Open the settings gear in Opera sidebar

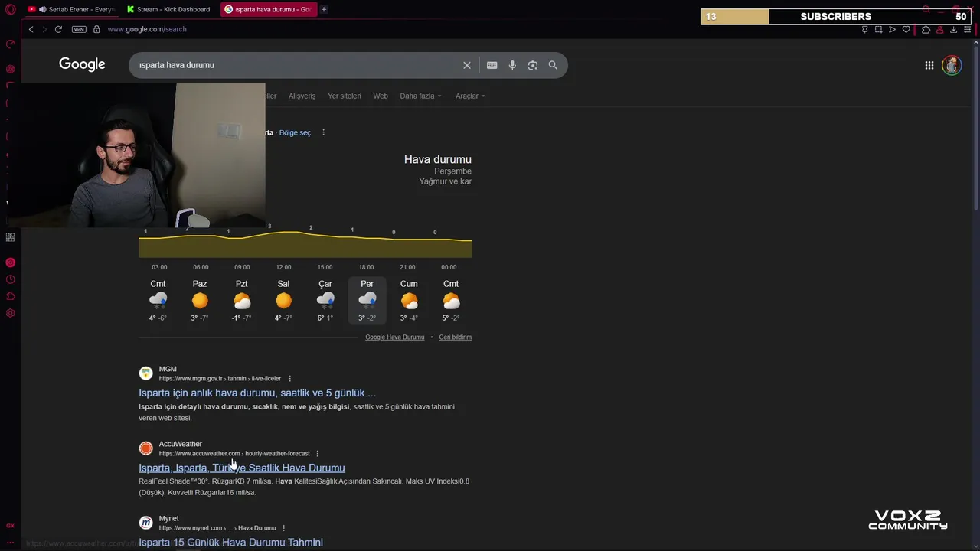[10, 313]
